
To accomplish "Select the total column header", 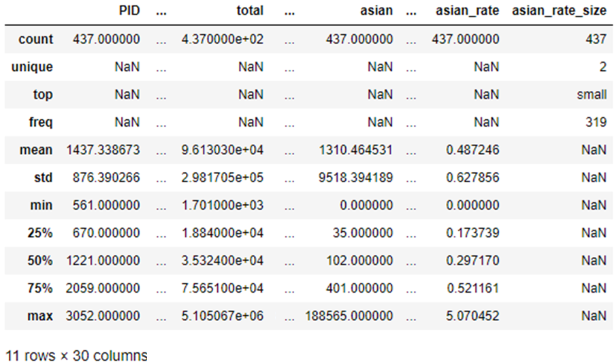I will coord(250,11).
